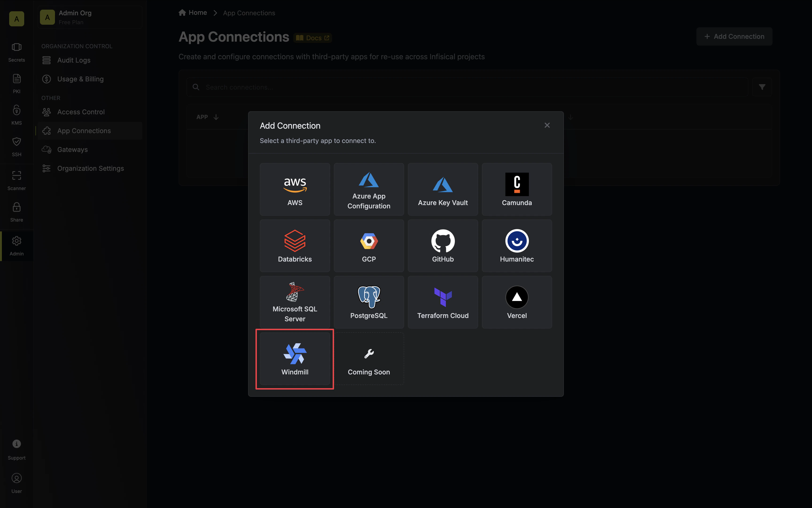
Task: Select the AWS connection tile
Action: pos(295,189)
